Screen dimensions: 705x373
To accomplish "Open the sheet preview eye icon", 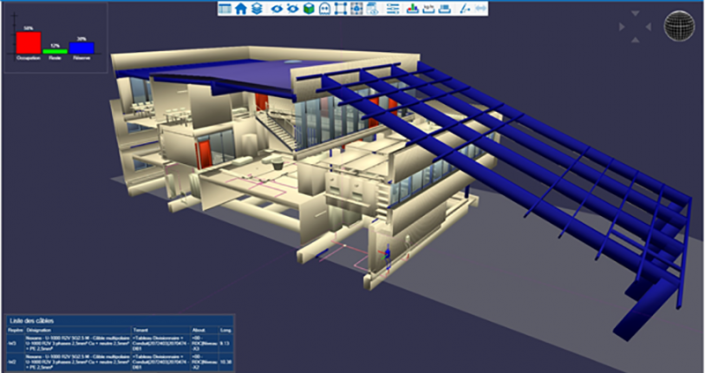I will (x=372, y=9).
